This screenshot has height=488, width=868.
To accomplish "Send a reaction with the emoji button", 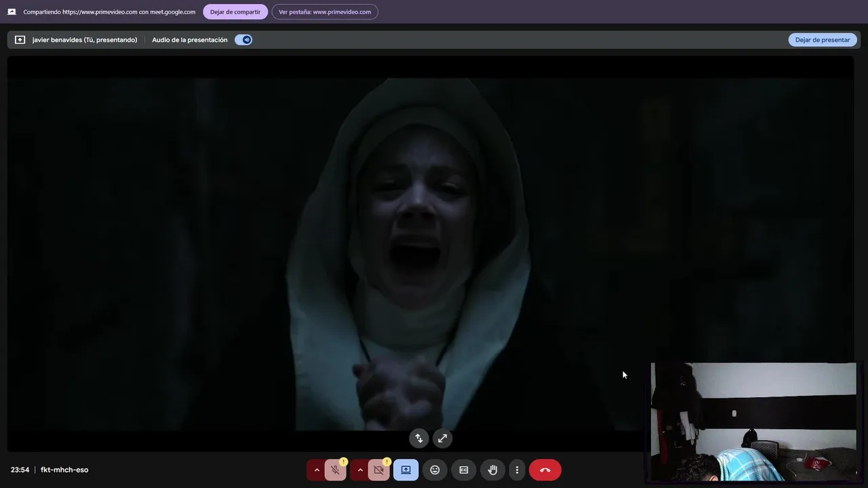I will pos(435,470).
